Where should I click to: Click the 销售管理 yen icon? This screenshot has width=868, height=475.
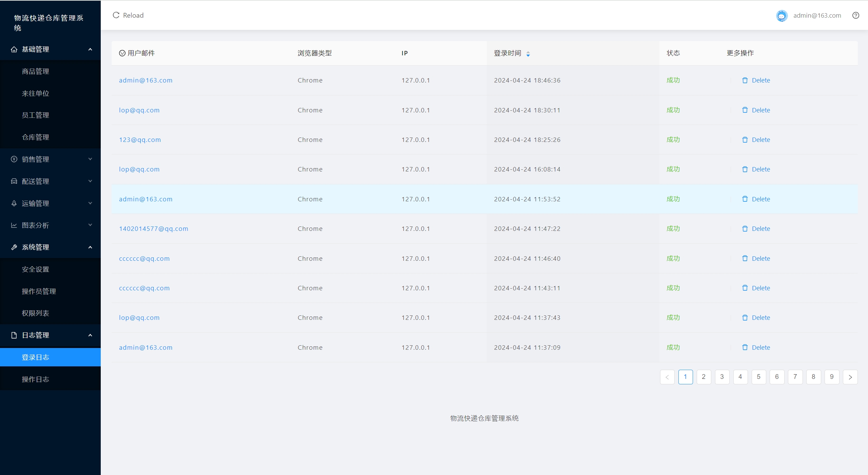(x=14, y=159)
